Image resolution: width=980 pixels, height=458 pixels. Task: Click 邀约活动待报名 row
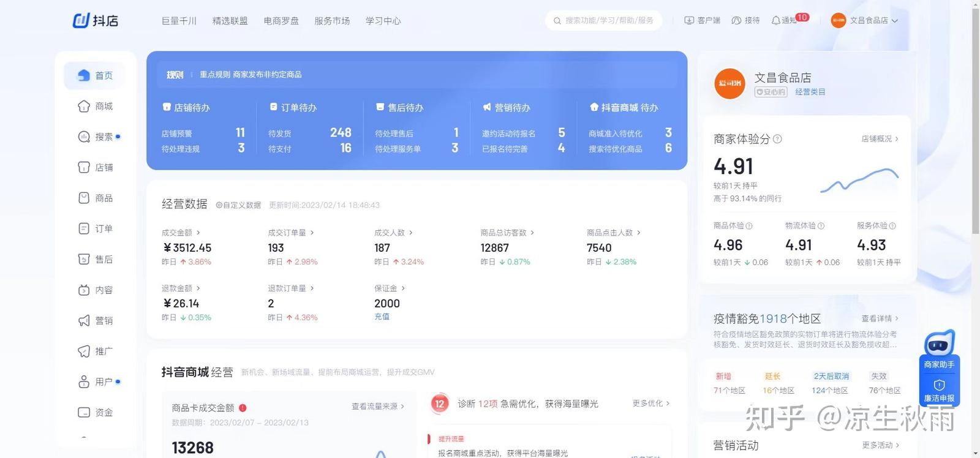pyautogui.click(x=524, y=133)
